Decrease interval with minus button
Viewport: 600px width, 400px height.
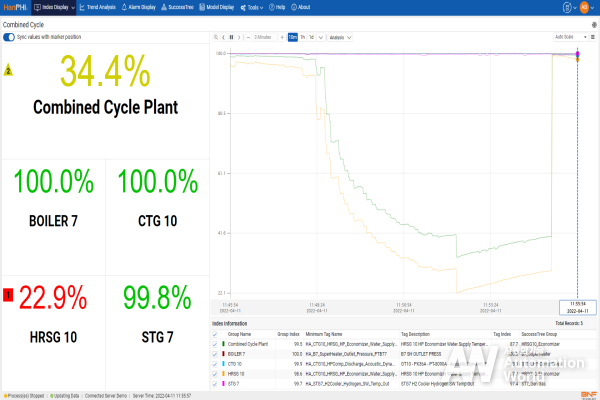248,37
